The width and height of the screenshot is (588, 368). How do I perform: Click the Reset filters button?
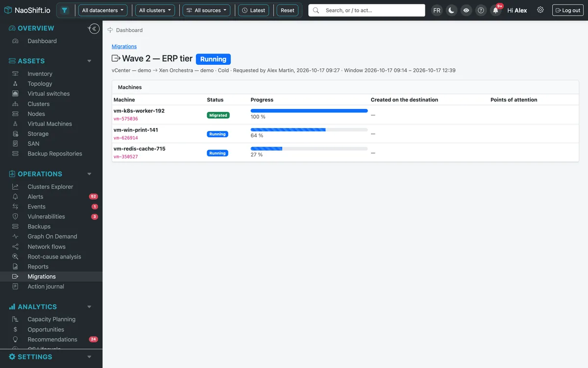(x=288, y=10)
